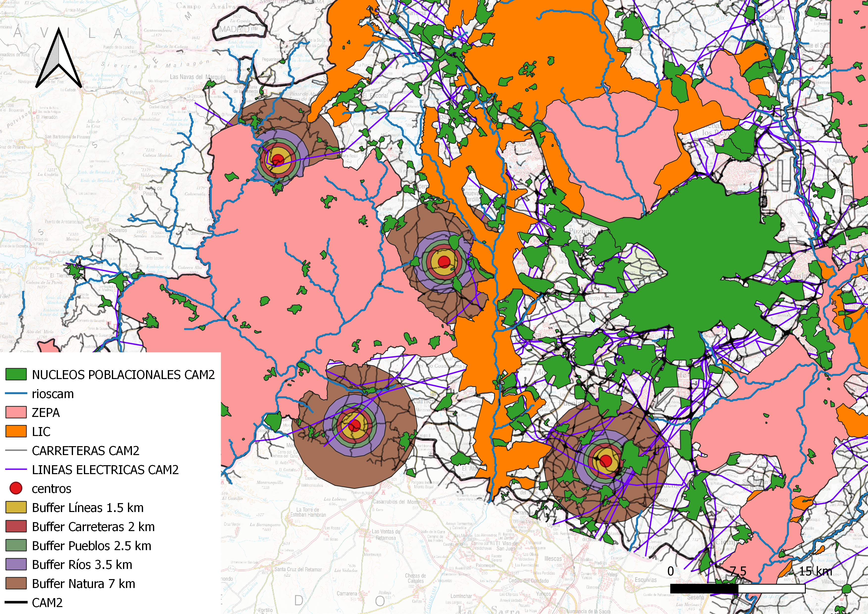Click the MADRID boundary label at the top
The width and height of the screenshot is (868, 614).
pyautogui.click(x=234, y=29)
